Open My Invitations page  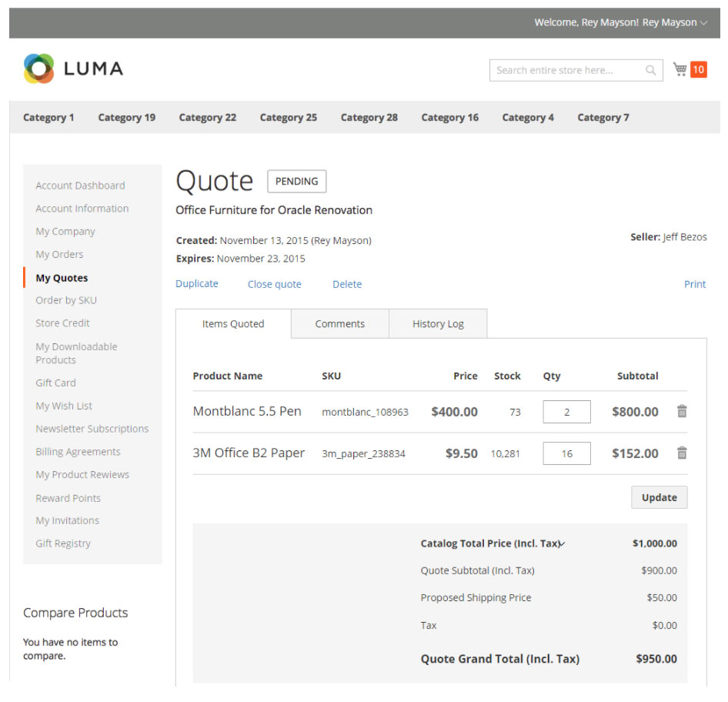[x=67, y=520]
